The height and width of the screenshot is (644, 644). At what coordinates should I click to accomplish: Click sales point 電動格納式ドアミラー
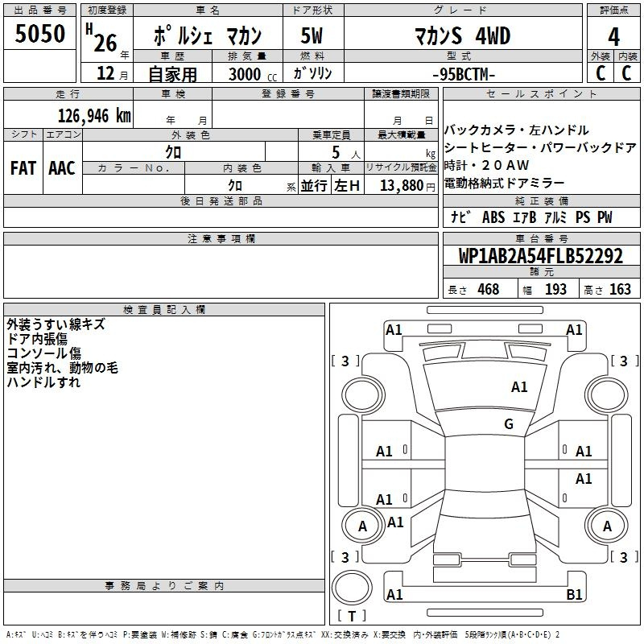505,184
